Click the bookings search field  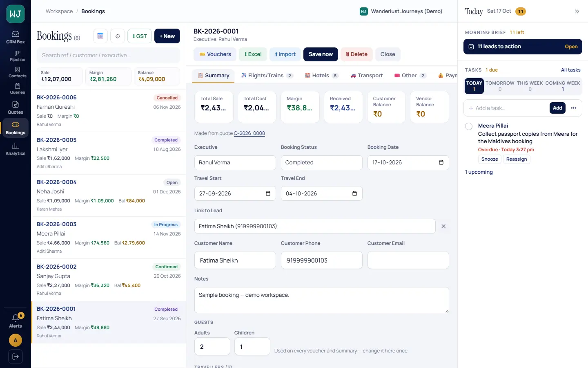tap(108, 55)
